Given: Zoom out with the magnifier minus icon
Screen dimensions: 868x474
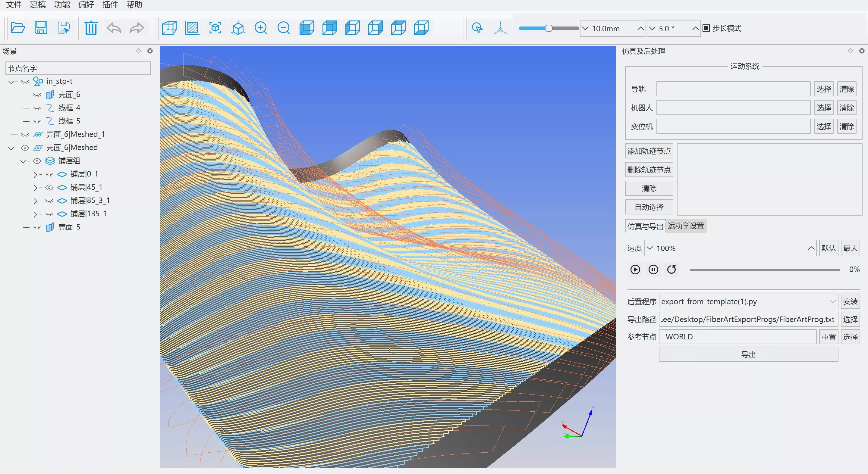Looking at the screenshot, I should (x=284, y=28).
